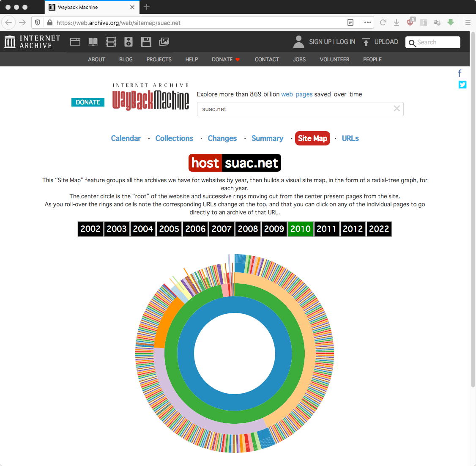Open the Video film strip icon
476x466 pixels.
click(111, 42)
